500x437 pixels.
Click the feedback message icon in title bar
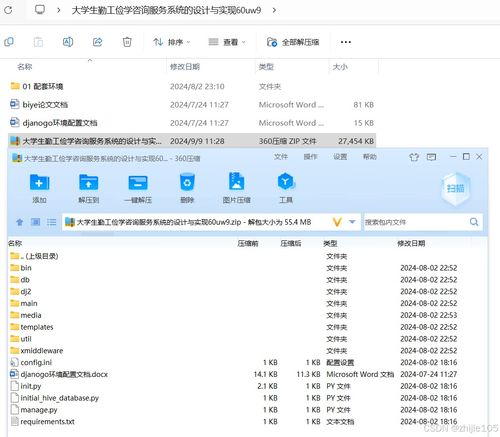tap(431, 157)
